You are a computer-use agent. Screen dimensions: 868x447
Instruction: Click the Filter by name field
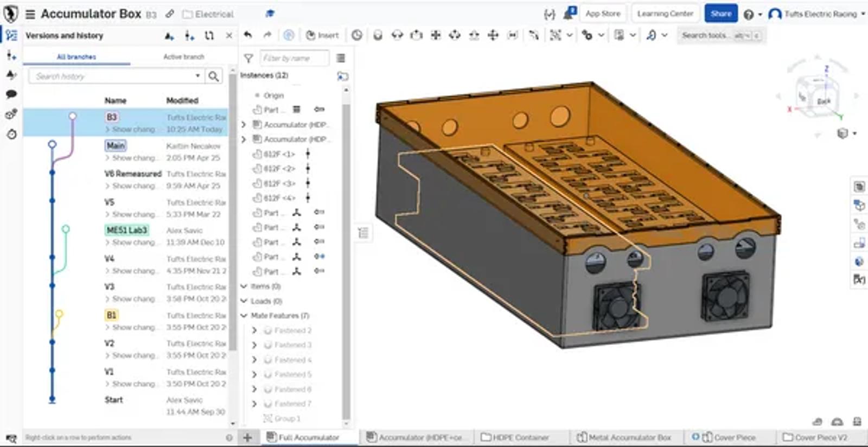pyautogui.click(x=294, y=58)
